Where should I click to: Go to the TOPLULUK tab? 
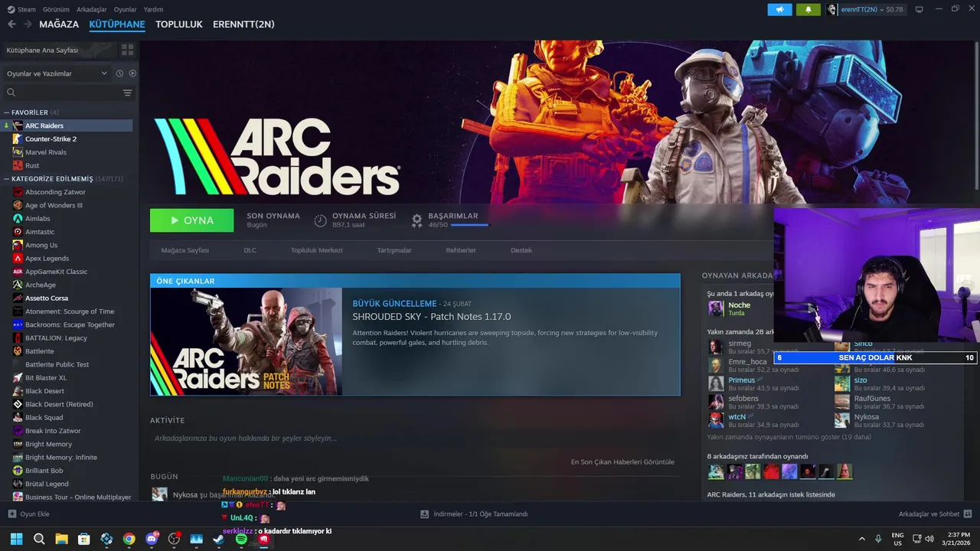coord(179,24)
